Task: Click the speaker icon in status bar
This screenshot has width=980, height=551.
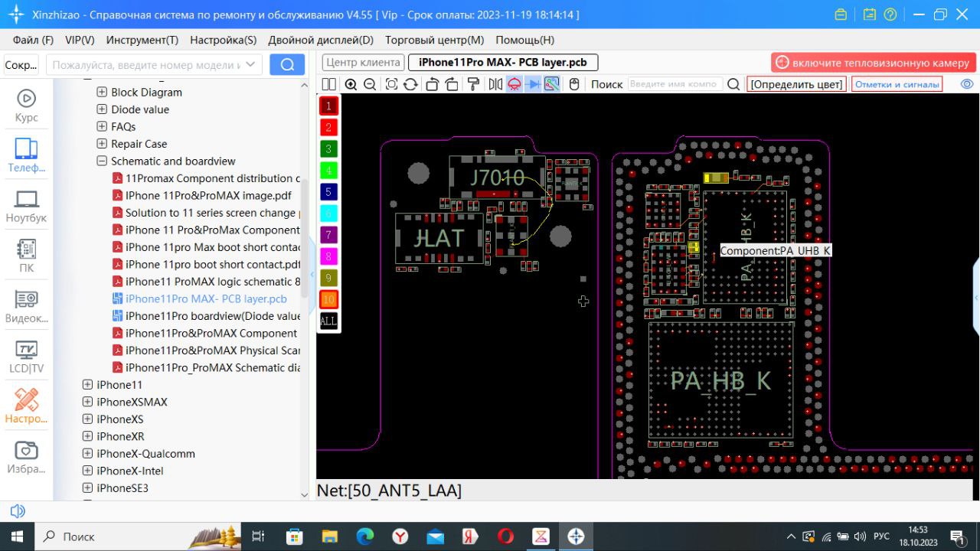Action: click(18, 511)
